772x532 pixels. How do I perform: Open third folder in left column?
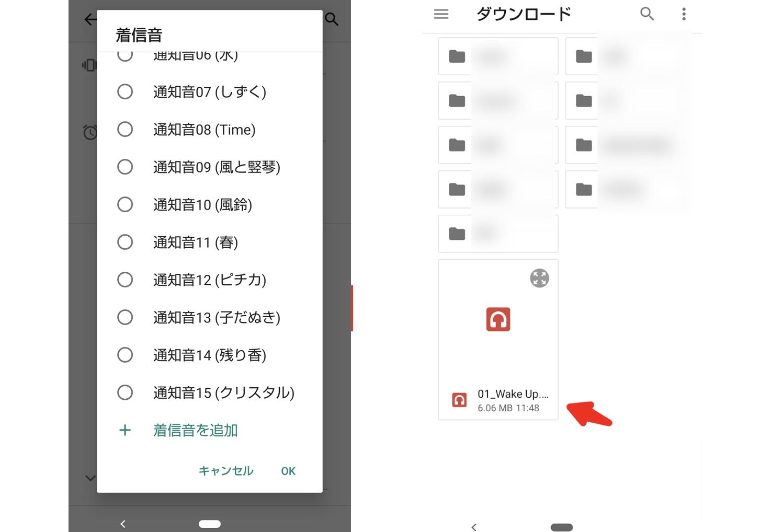tap(498, 145)
